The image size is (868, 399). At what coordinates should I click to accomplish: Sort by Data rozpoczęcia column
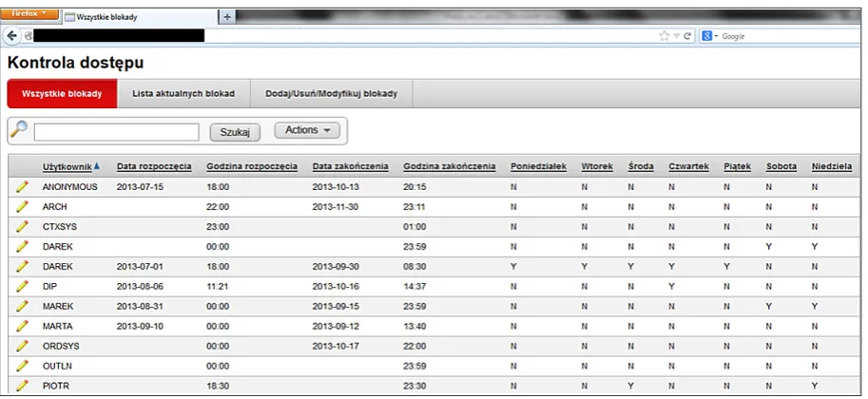pyautogui.click(x=154, y=166)
